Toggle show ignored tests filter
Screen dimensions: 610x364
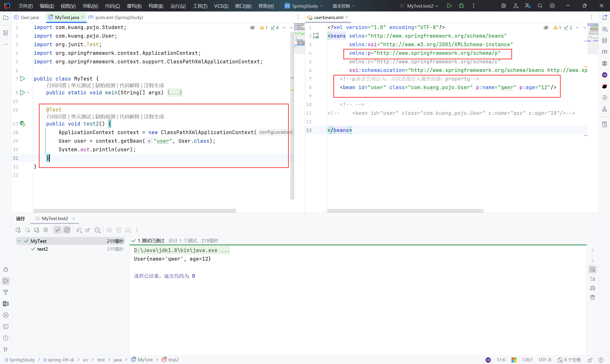(67, 230)
